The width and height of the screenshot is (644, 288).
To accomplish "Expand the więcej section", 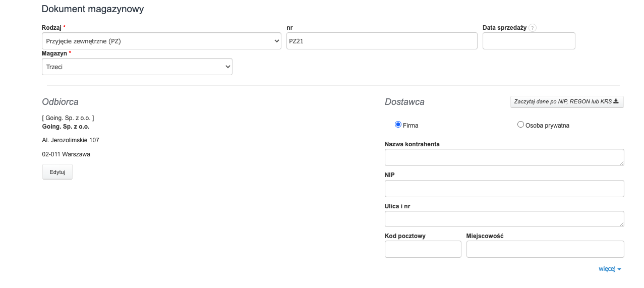I will coord(610,269).
